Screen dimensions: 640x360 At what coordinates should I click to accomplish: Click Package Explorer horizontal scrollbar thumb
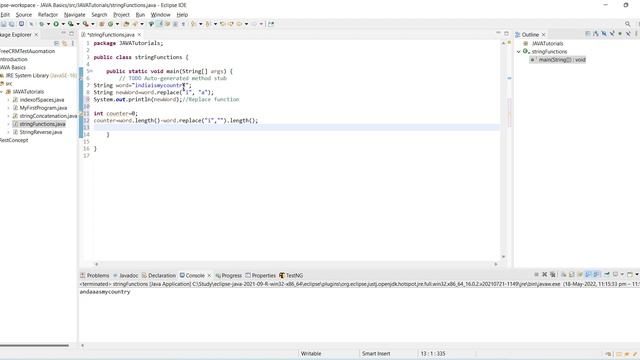tap(34, 345)
